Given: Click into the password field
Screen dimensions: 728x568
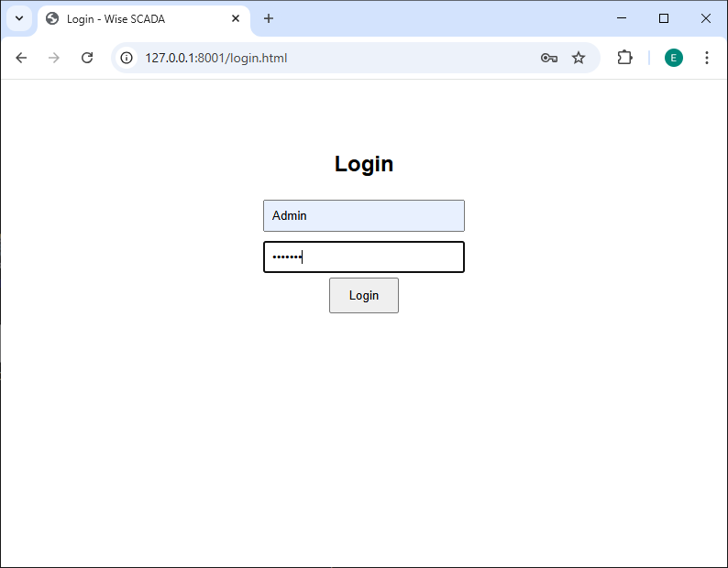Looking at the screenshot, I should pos(364,257).
